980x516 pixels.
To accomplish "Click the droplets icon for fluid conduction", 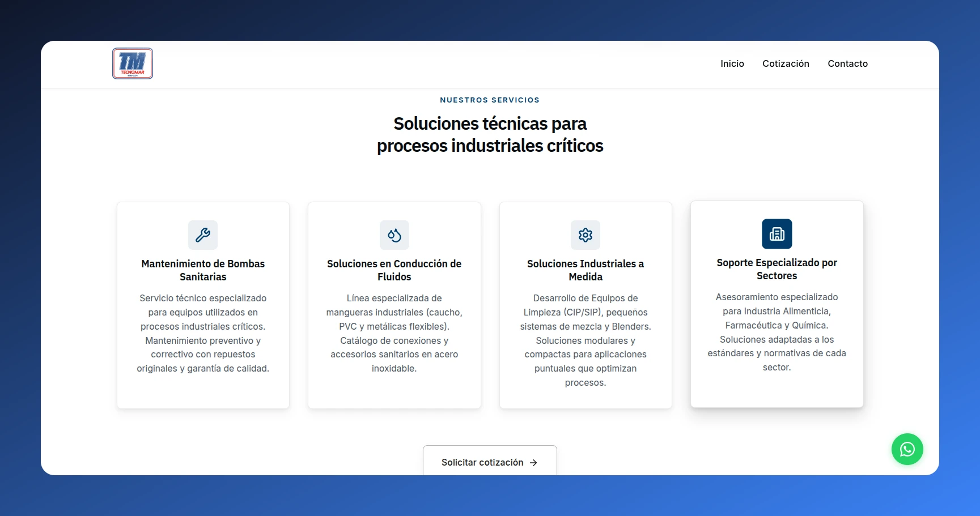I will point(394,235).
